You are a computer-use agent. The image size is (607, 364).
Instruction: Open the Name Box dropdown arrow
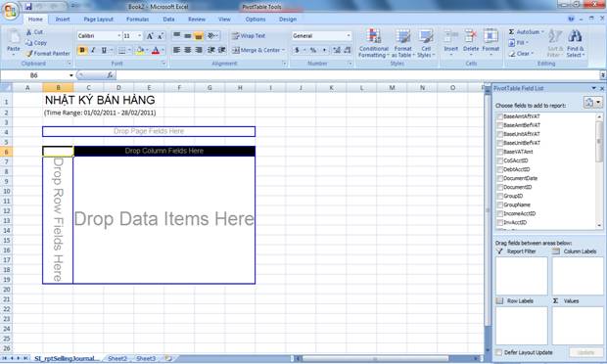[x=71, y=75]
